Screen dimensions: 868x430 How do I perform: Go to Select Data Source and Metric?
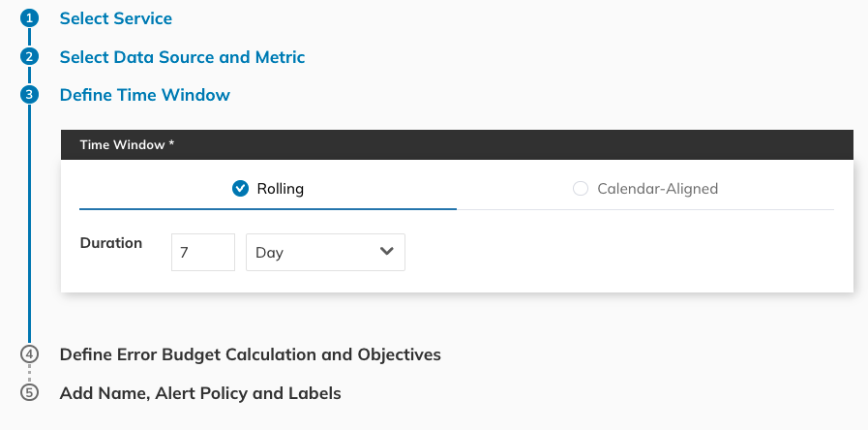182,57
